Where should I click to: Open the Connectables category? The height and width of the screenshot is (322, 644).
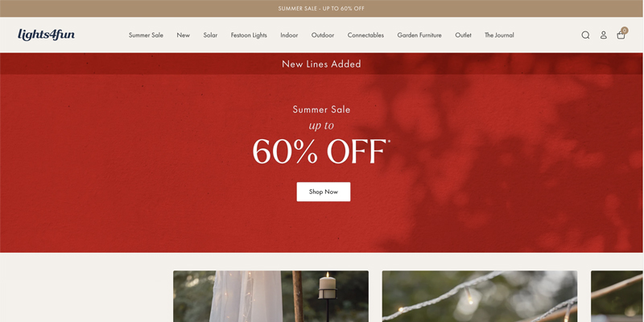coord(365,35)
